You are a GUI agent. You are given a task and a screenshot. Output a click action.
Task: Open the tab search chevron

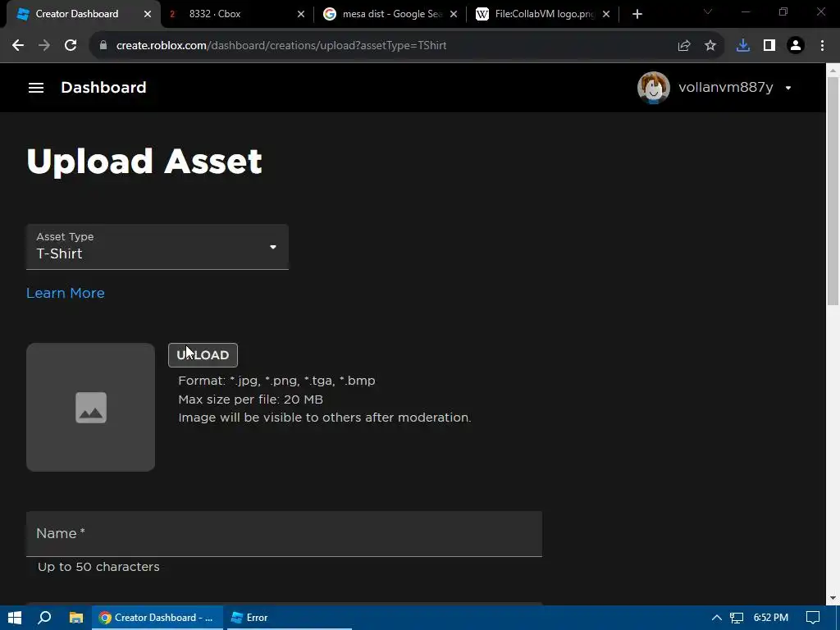coord(708,11)
